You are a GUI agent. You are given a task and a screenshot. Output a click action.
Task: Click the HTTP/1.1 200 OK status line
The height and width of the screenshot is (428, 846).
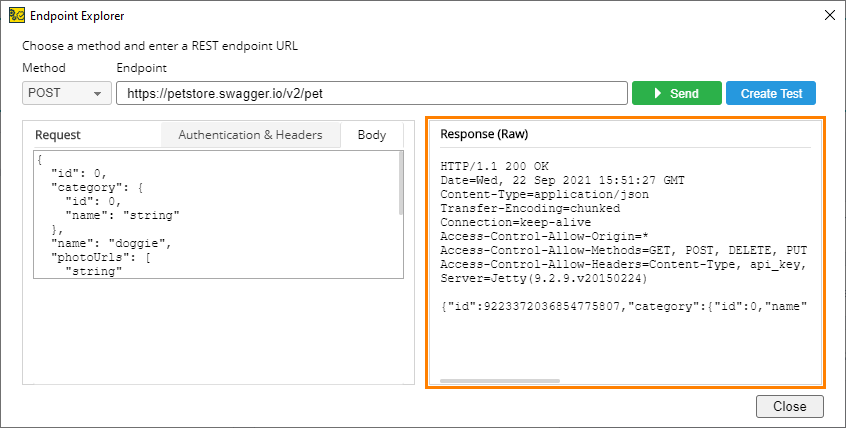click(x=494, y=166)
